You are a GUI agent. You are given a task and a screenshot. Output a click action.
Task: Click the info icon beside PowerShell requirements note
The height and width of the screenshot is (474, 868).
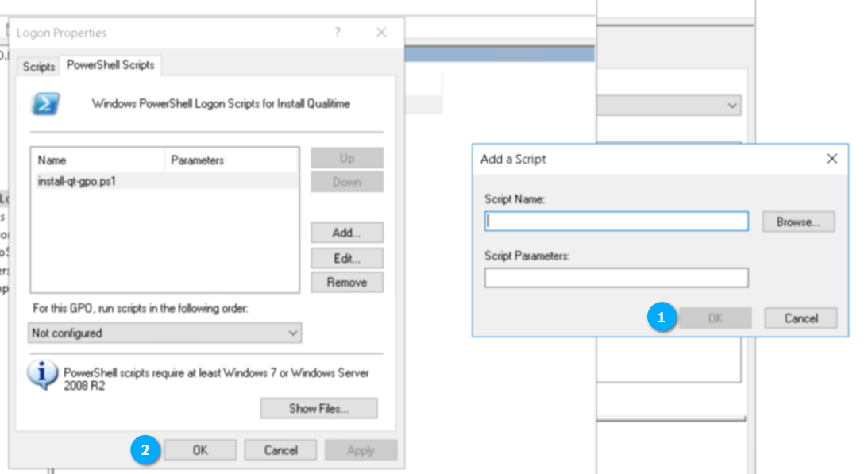42,373
